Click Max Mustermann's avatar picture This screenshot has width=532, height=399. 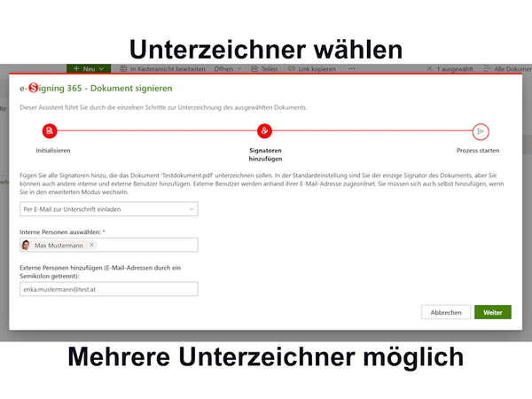pyautogui.click(x=26, y=245)
